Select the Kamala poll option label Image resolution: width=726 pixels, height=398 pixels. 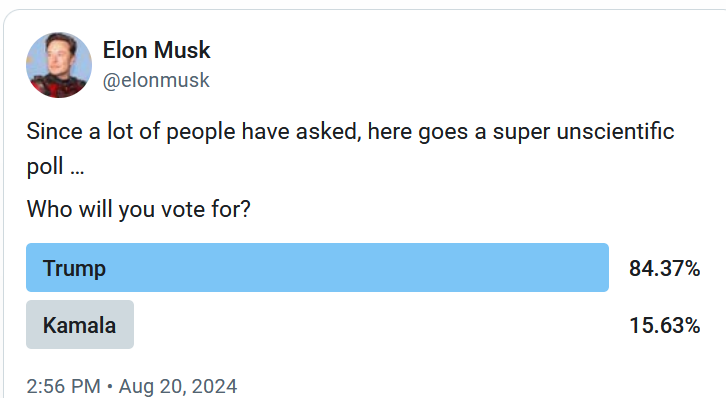tap(79, 325)
